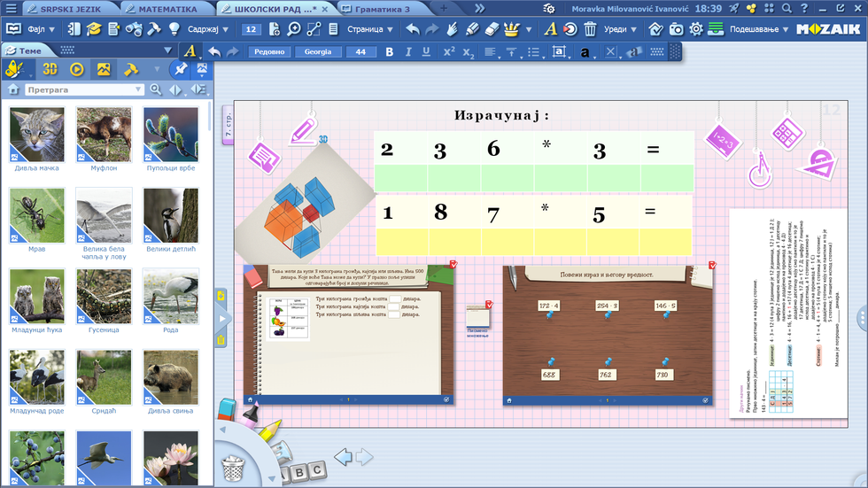Open the Подешавање dropdown menu
The height and width of the screenshot is (488, 868).
[759, 29]
